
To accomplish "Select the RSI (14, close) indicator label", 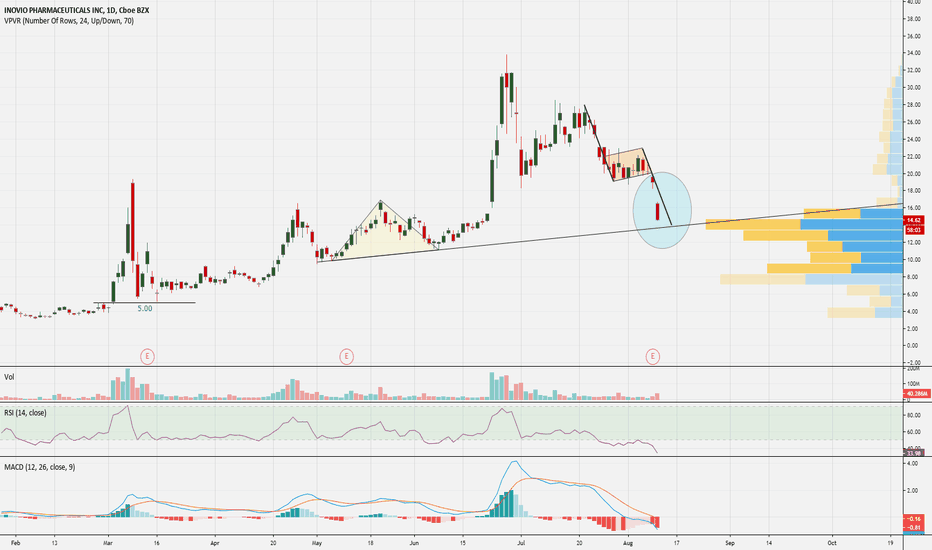I will pyautogui.click(x=25, y=413).
